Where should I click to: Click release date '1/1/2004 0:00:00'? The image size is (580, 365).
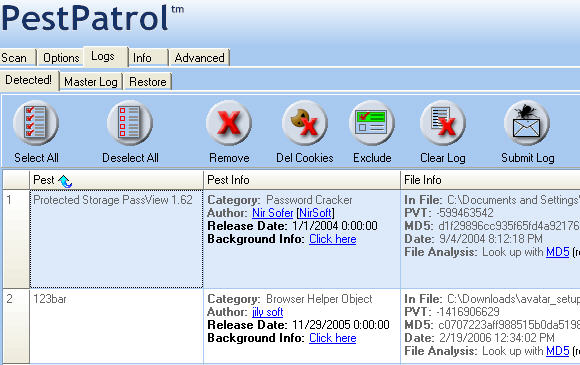[335, 226]
